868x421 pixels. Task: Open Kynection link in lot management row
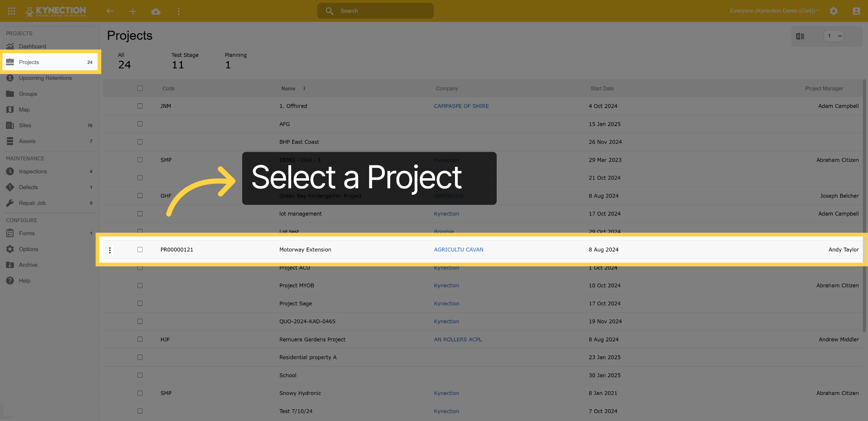coord(447,214)
